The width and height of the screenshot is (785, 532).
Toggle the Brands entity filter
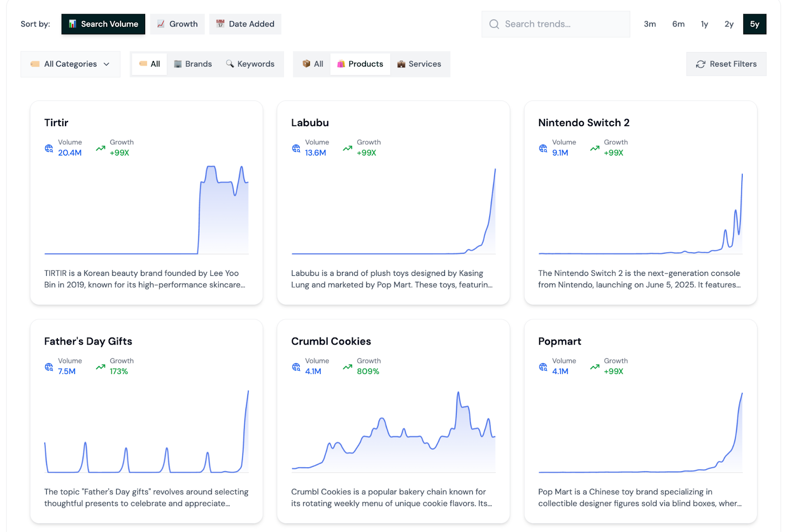pyautogui.click(x=193, y=64)
